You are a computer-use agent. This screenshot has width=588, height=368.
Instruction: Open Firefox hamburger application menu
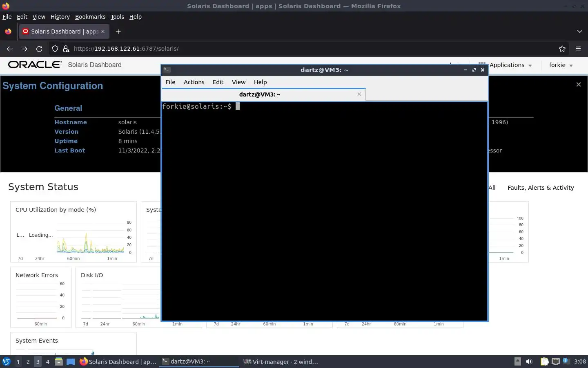(578, 49)
